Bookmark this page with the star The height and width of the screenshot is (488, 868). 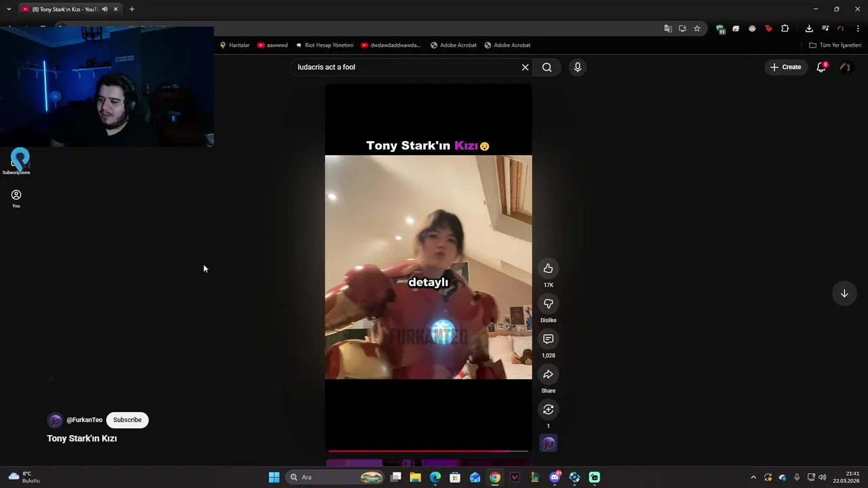pyautogui.click(x=697, y=28)
